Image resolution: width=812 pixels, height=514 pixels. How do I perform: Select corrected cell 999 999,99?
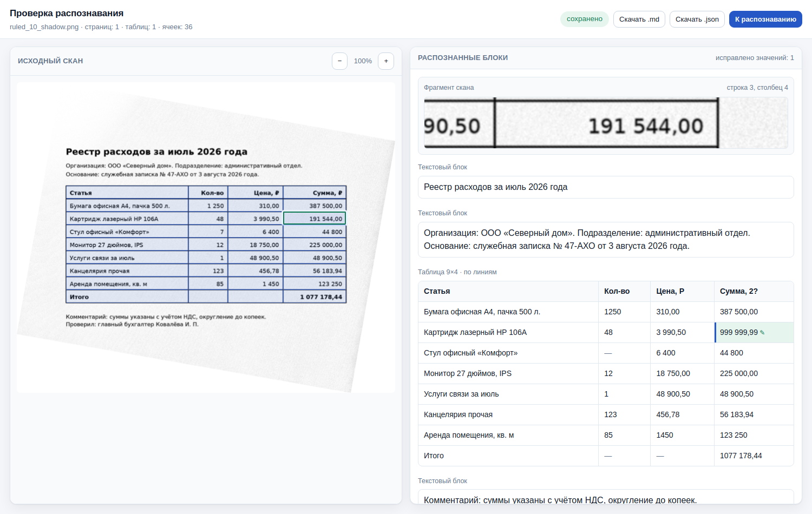pos(754,333)
